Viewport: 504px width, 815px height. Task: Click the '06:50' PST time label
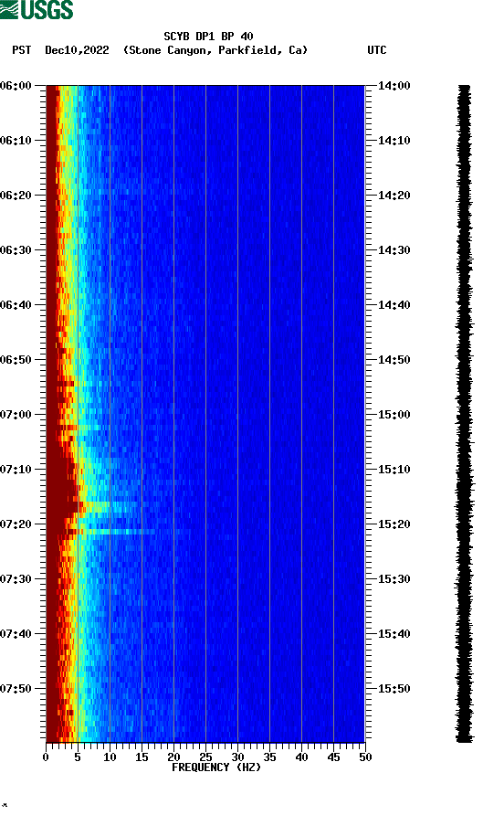[16, 360]
